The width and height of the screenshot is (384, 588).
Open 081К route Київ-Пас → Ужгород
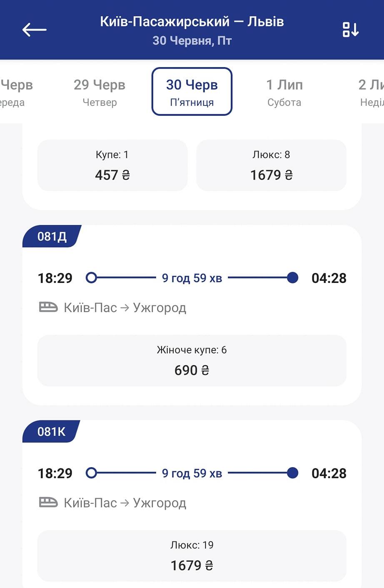125,503
